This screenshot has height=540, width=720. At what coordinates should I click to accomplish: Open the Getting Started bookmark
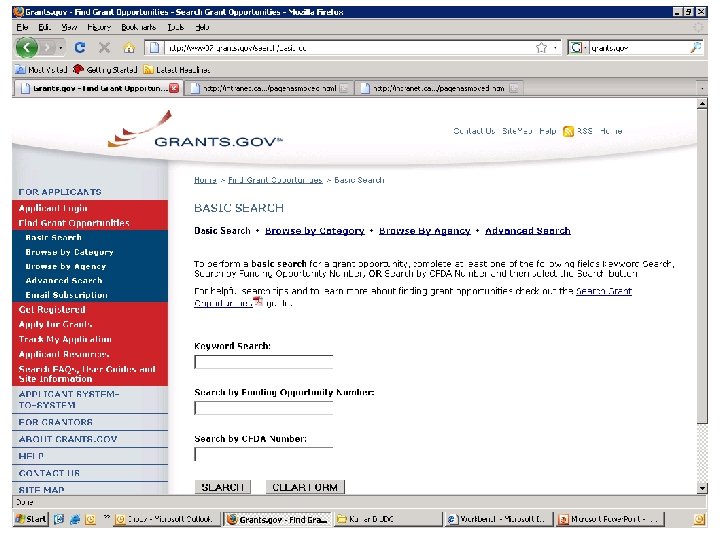(x=106, y=70)
